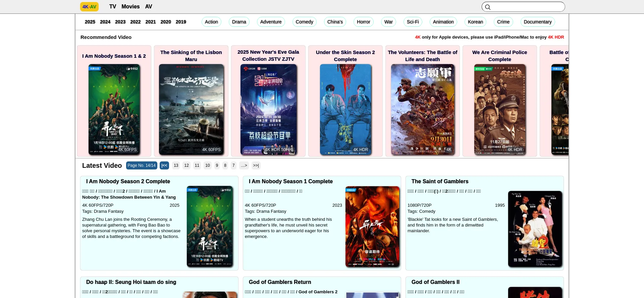The image size is (644, 298).
Task: Click the search magnifier icon
Action: (x=488, y=7)
